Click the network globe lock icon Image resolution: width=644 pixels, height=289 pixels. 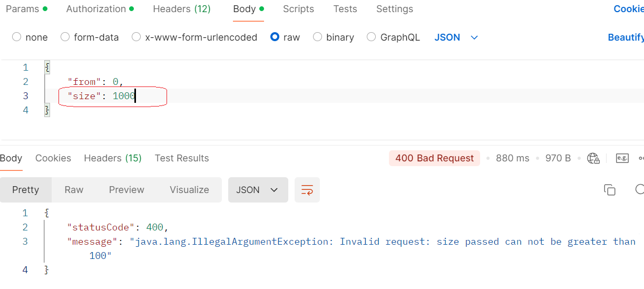pos(593,158)
